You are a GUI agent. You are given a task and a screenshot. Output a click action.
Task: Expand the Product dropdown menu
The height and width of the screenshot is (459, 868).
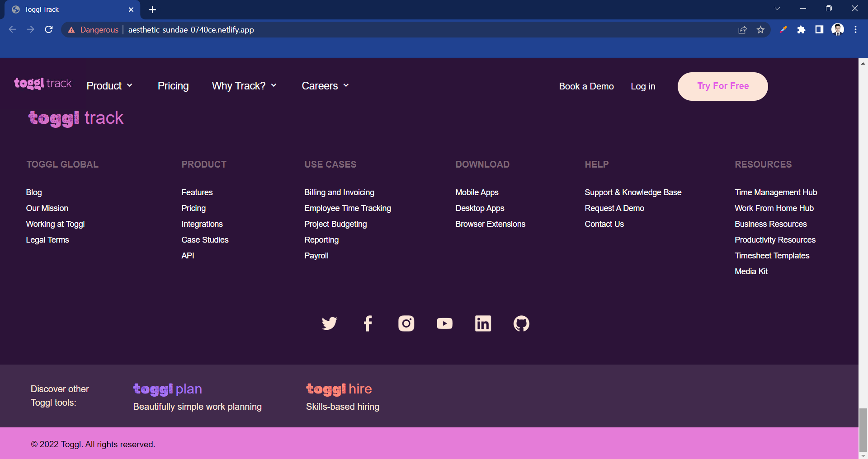point(109,86)
